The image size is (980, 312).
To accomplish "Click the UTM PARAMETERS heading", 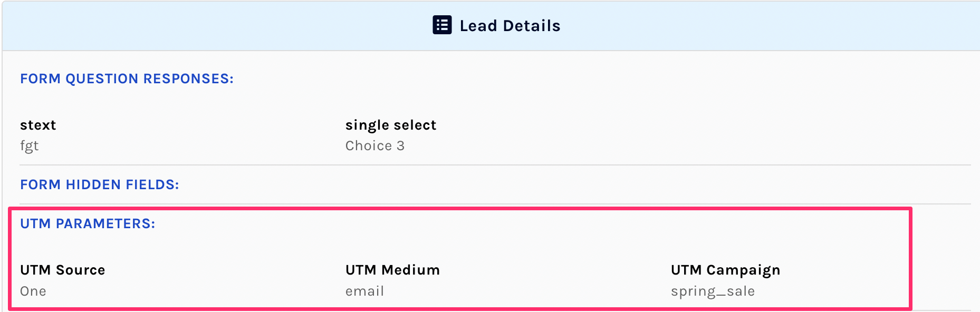I will tap(88, 223).
